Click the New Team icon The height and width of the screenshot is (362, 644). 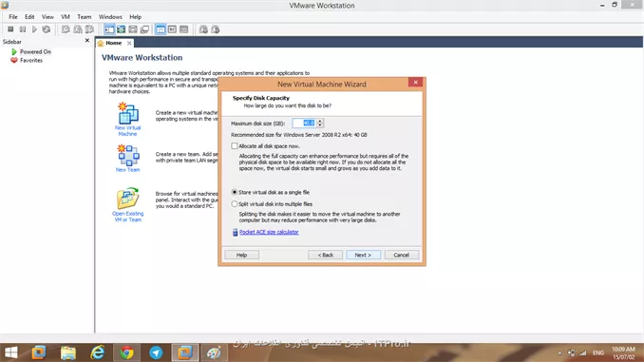[x=127, y=155]
